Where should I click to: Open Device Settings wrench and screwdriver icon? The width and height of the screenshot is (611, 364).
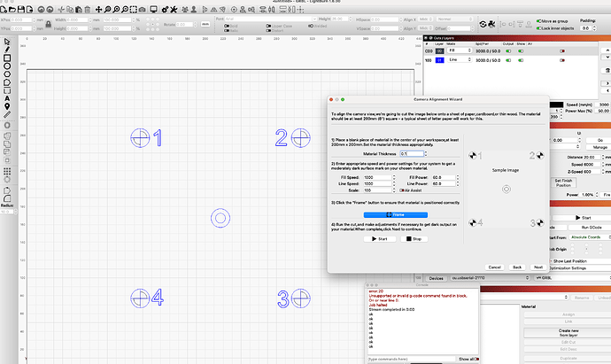[x=174, y=10]
